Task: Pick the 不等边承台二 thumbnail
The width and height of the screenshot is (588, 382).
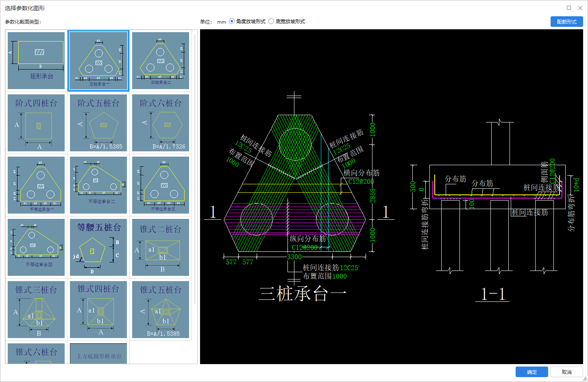Action: coord(98,185)
